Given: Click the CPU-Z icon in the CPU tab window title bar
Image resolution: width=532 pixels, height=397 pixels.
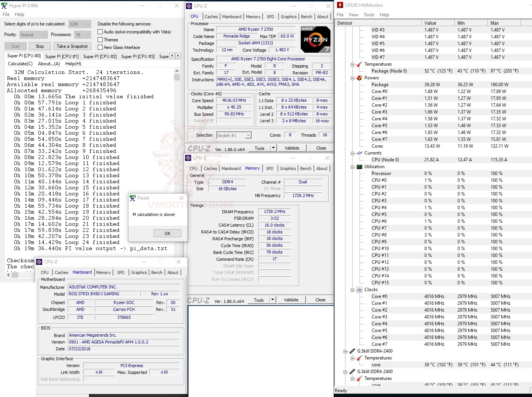Looking at the screenshot, I should tap(189, 6).
